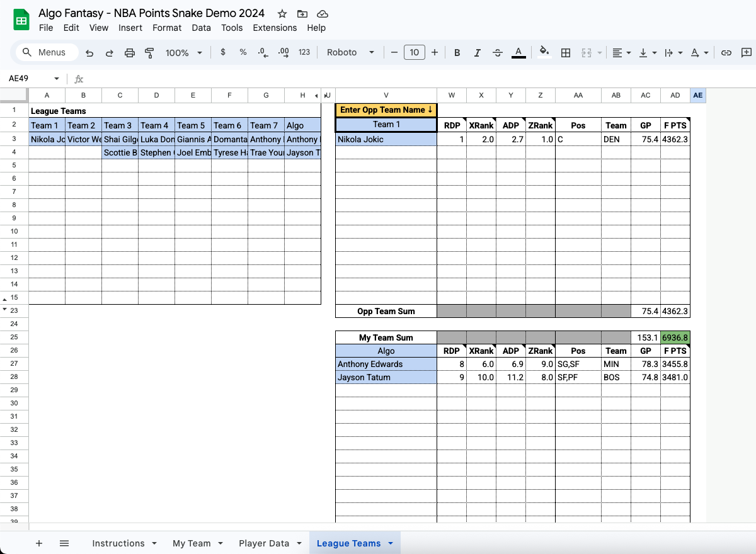Check cloud save status icon

click(x=323, y=14)
